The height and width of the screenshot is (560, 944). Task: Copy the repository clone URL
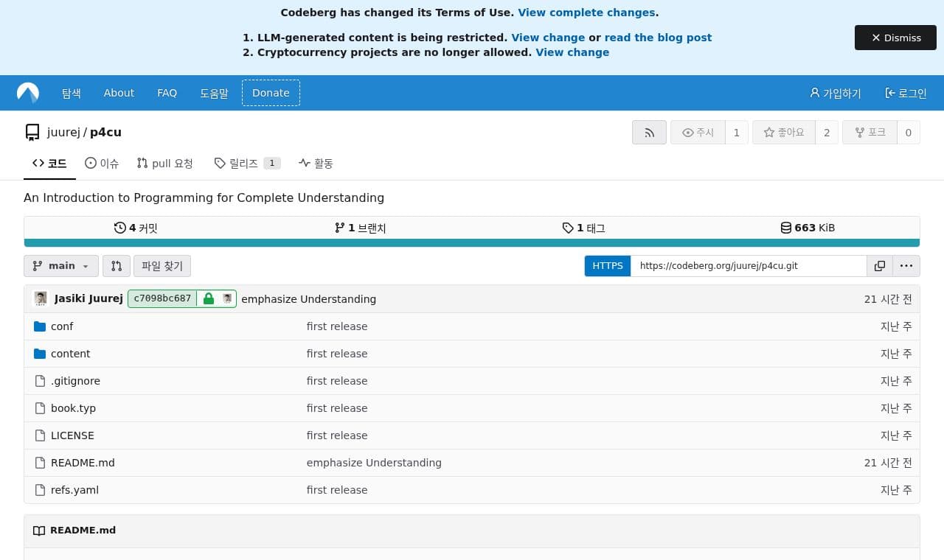click(x=879, y=266)
